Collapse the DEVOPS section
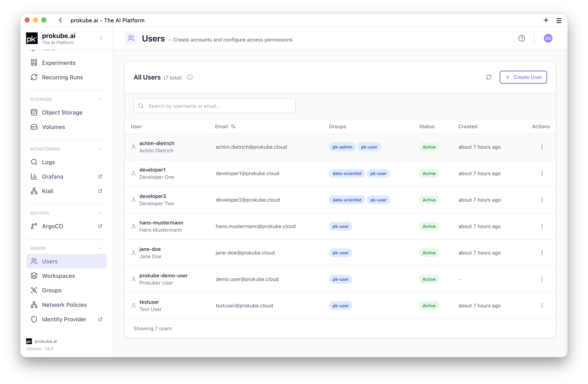Screen dimensions: 588x384 (x=100, y=213)
